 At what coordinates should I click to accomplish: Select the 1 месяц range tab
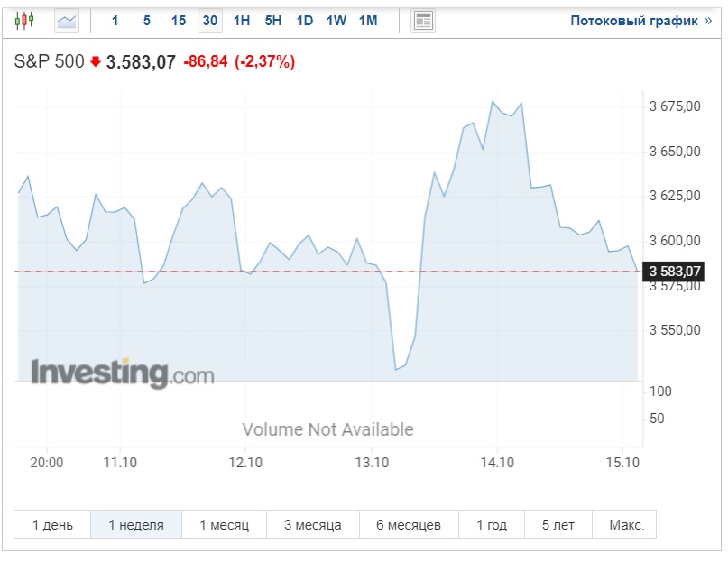(x=225, y=525)
